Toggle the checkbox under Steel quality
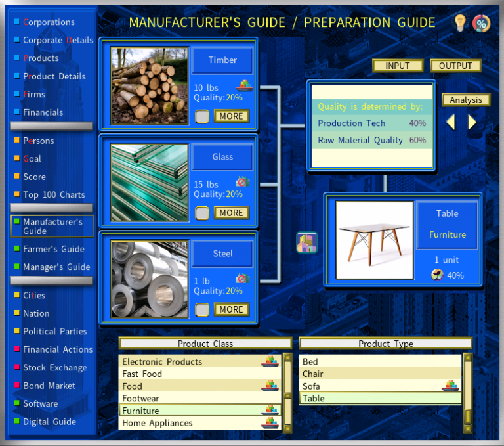 point(203,309)
